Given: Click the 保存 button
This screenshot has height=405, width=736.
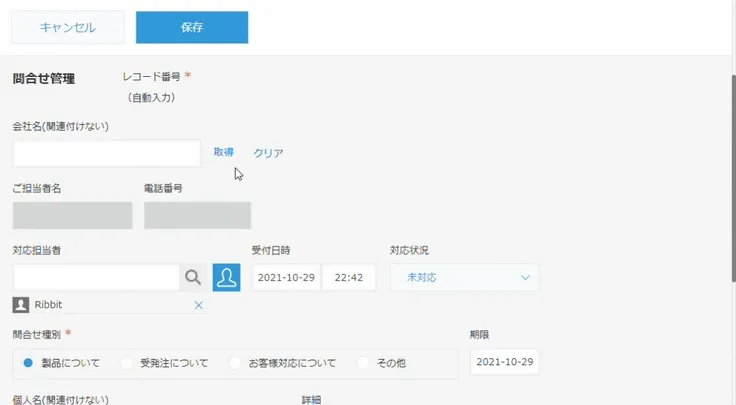Looking at the screenshot, I should click(192, 27).
